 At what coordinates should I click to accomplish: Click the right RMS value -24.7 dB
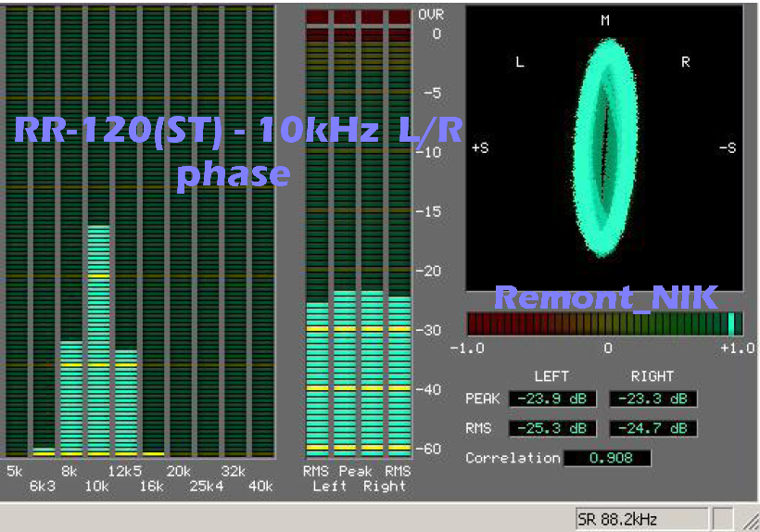pos(652,428)
